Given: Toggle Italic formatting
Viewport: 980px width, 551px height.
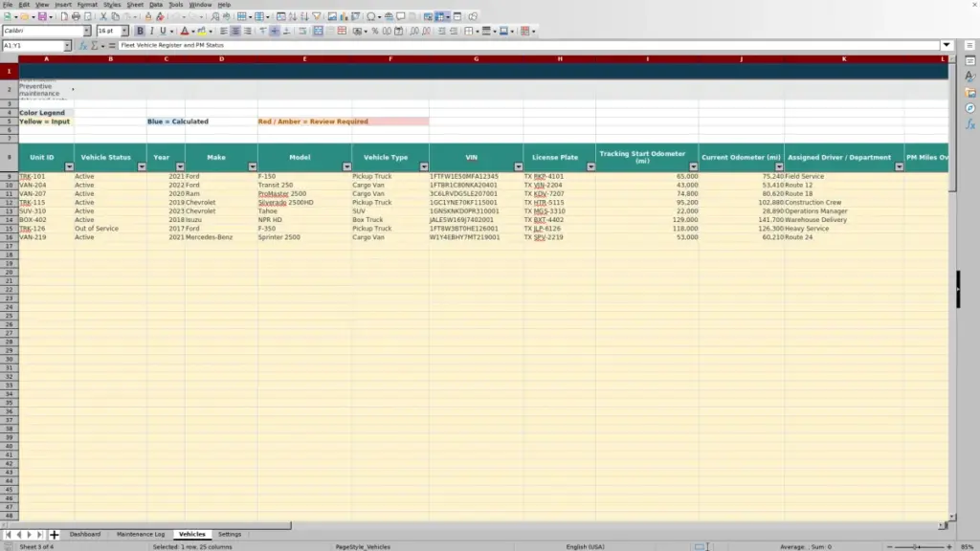Looking at the screenshot, I should click(x=152, y=31).
